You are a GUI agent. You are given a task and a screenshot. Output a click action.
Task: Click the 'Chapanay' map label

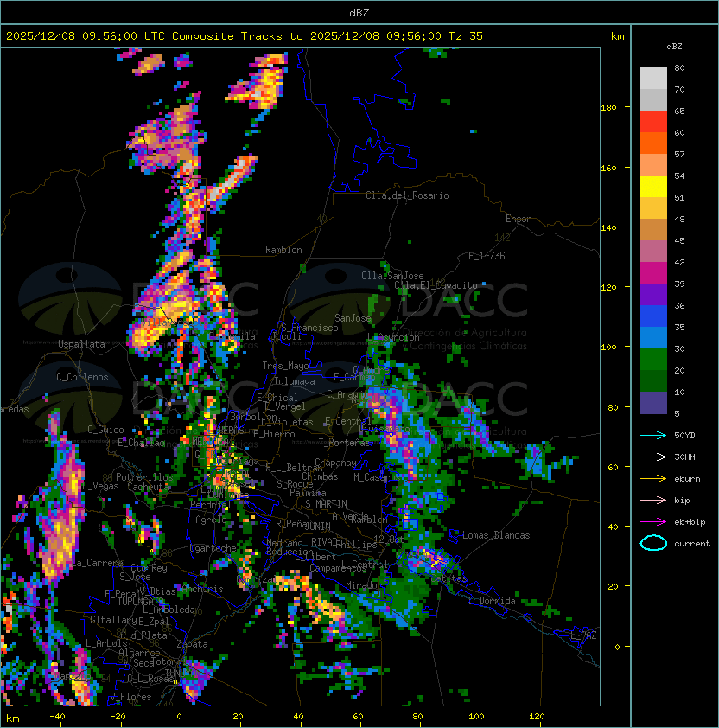(335, 463)
